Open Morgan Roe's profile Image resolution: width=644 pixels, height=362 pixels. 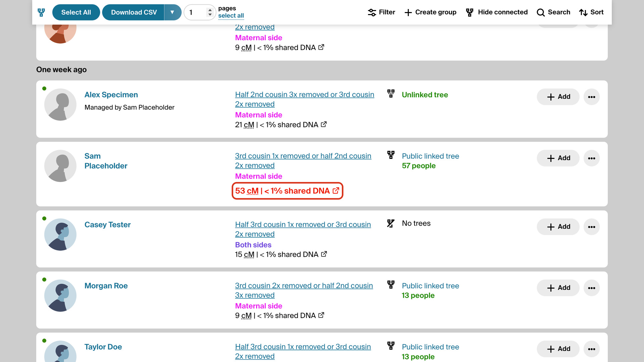tap(106, 286)
